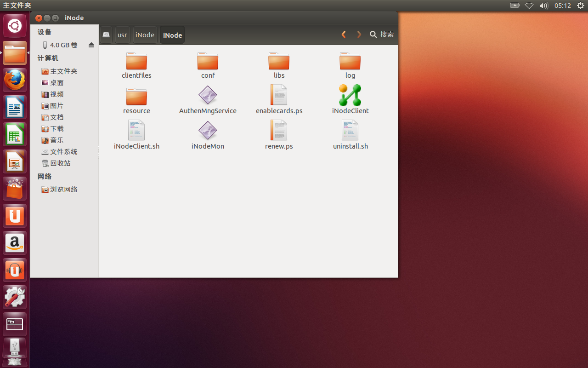
Task: Click the root disk breadcrumb icon
Action: click(x=106, y=35)
